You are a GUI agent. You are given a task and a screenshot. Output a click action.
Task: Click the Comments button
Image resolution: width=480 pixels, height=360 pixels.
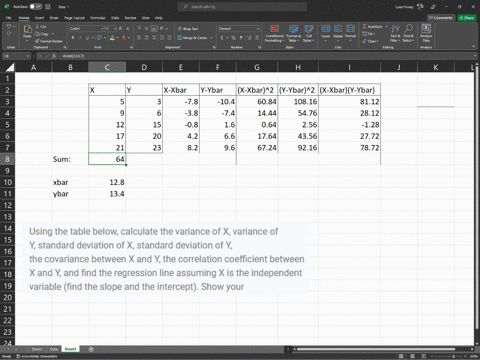point(441,18)
